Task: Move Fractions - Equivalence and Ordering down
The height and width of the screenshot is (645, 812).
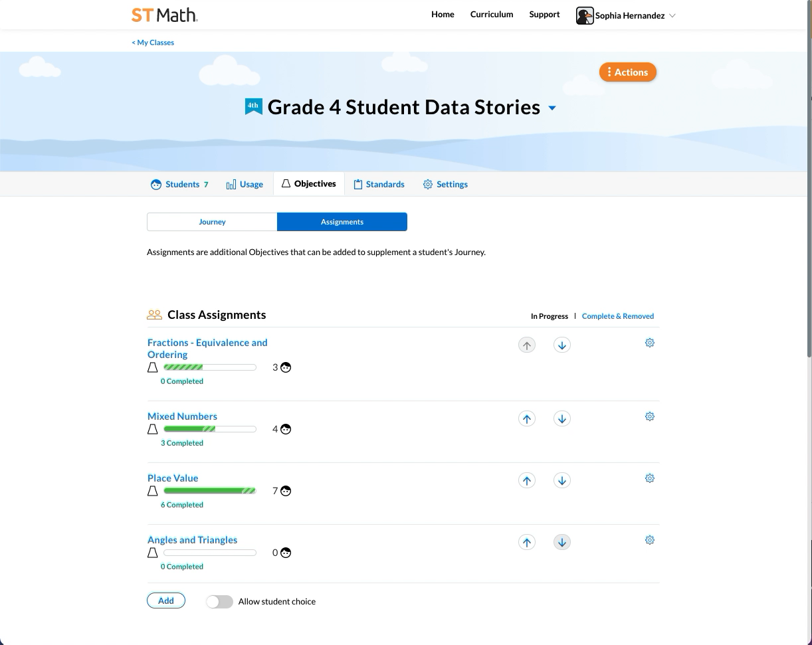Action: pos(561,345)
